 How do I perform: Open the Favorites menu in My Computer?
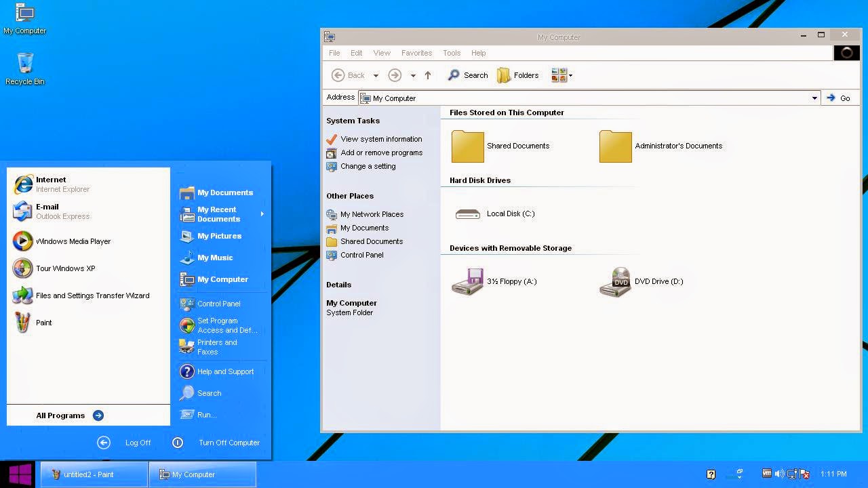point(416,53)
